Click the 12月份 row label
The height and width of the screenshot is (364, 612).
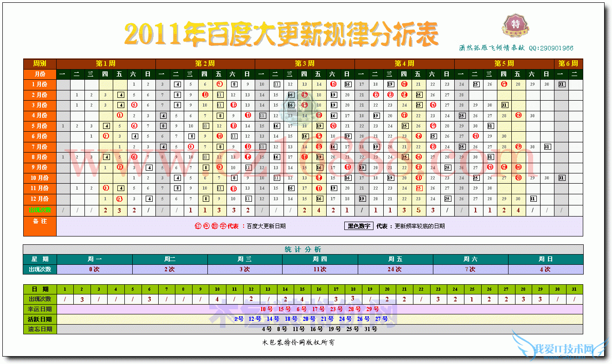tap(40, 199)
